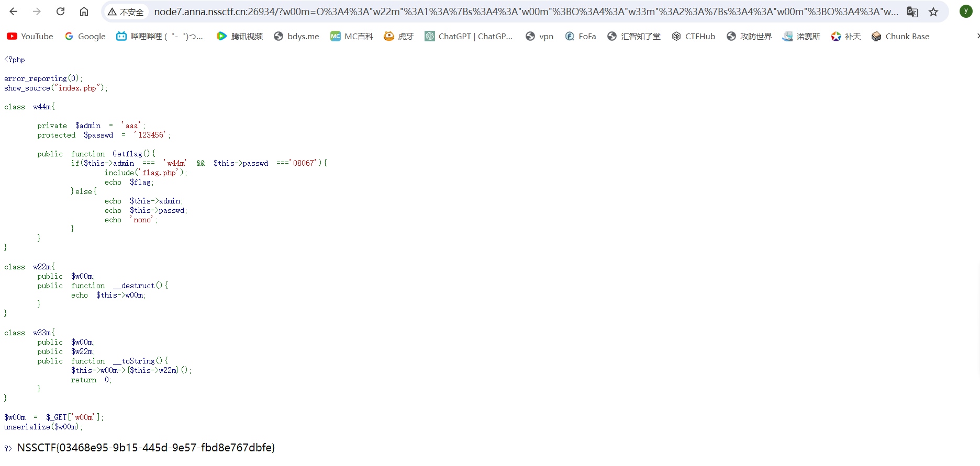Open the ChatGPT bookmark
This screenshot has height=466, width=980.
(x=469, y=36)
